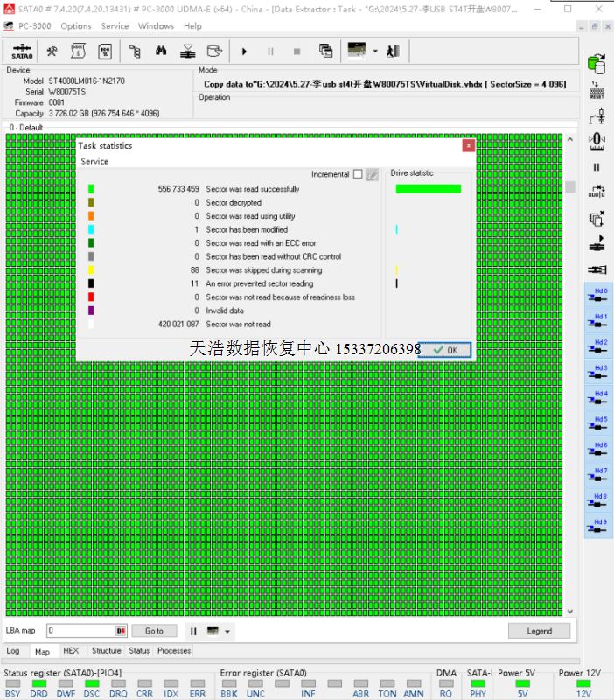Click the hammer and wrench tools icon
The image size is (614, 700).
coord(52,51)
